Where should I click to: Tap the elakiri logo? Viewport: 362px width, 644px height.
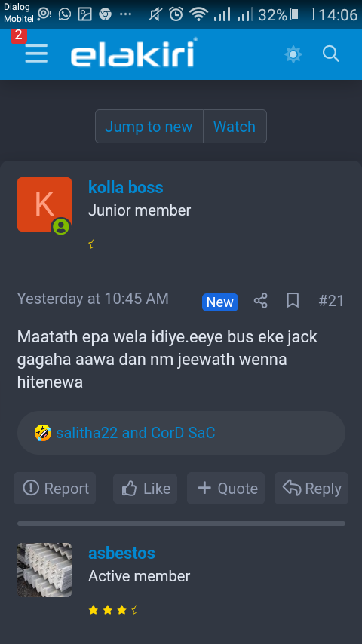(134, 54)
